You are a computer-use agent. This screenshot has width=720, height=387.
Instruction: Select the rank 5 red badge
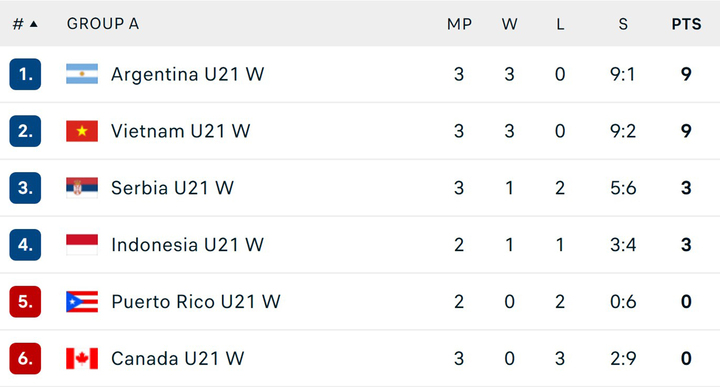point(25,302)
